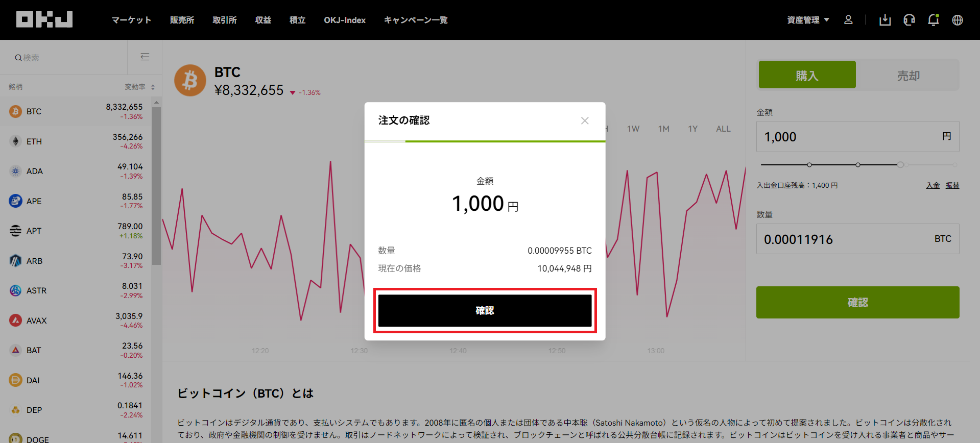
Task: Click the DOGE row label
Action: coord(38,439)
